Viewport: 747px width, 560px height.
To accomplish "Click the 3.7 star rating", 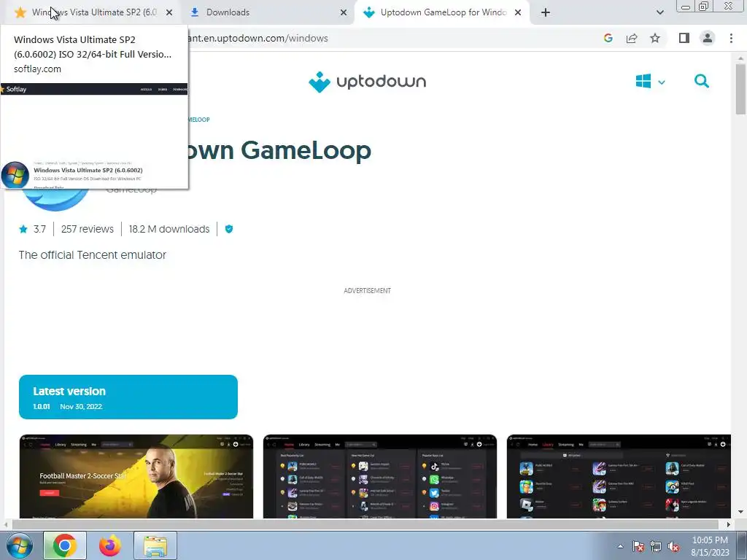I will 32,229.
